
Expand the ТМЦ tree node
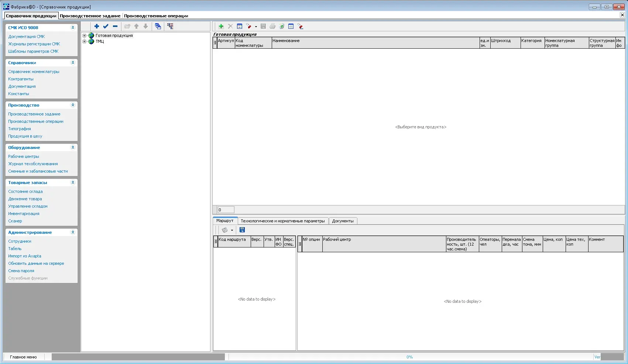click(85, 42)
